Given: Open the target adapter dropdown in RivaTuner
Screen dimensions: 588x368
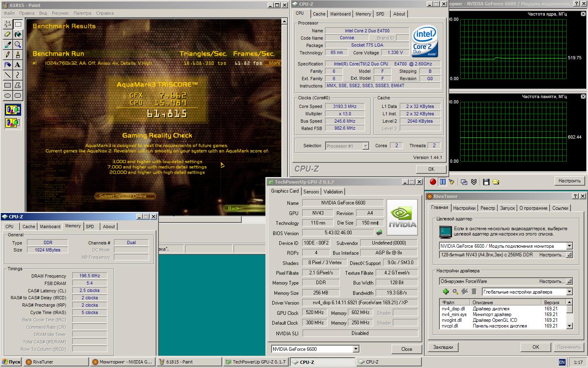Looking at the screenshot, I should tap(569, 246).
